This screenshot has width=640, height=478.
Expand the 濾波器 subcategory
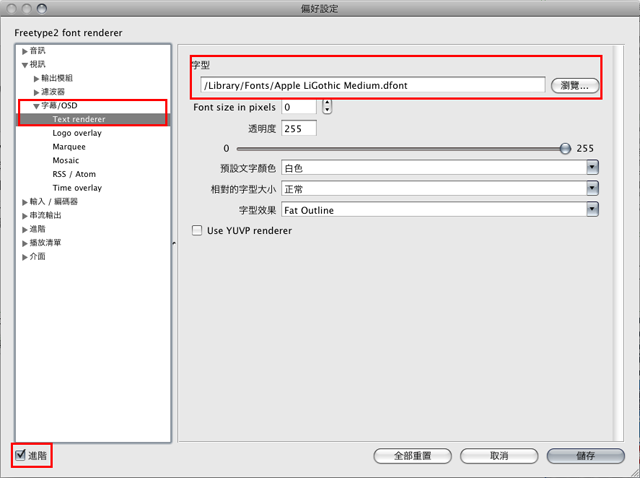pyautogui.click(x=36, y=92)
